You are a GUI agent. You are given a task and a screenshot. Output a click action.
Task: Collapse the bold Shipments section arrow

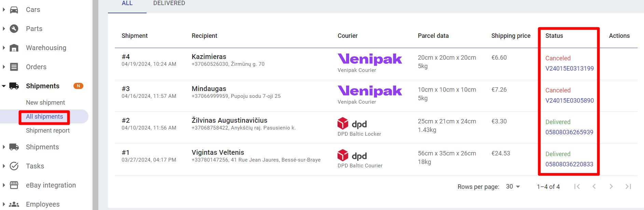(4, 86)
